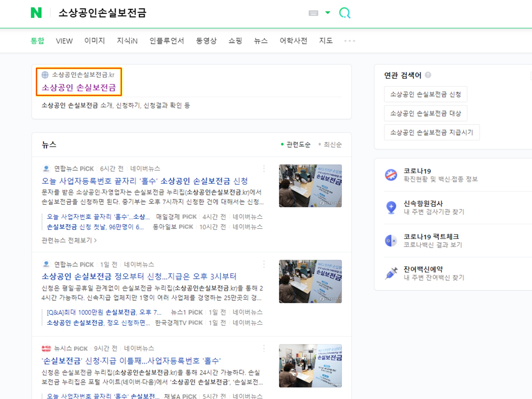Click the first news article thumbnail

click(x=310, y=186)
